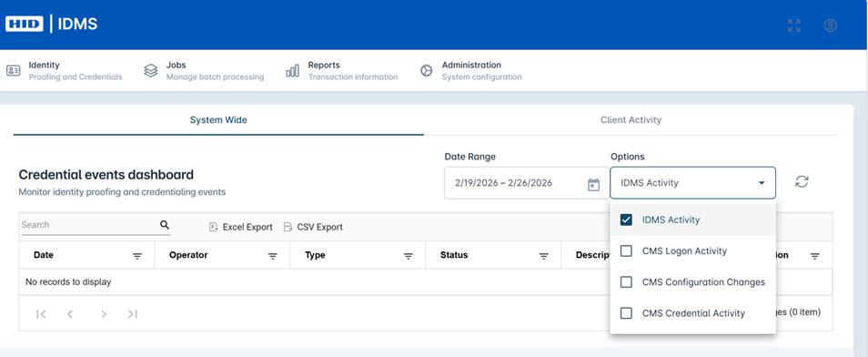Click the Excel Export button

241,227
